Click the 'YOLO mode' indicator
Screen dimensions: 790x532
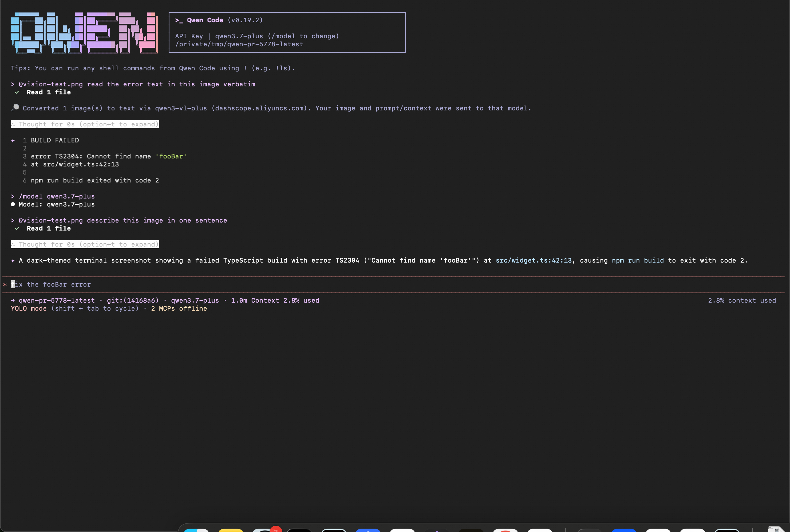(29, 308)
